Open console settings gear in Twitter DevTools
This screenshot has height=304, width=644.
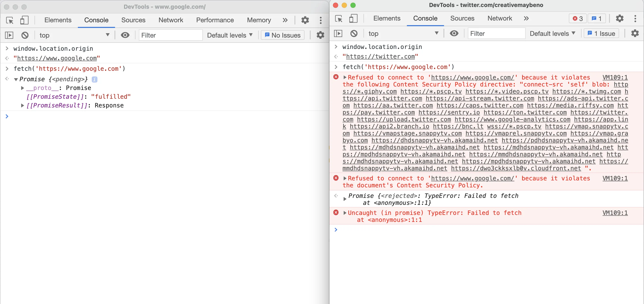tap(635, 33)
